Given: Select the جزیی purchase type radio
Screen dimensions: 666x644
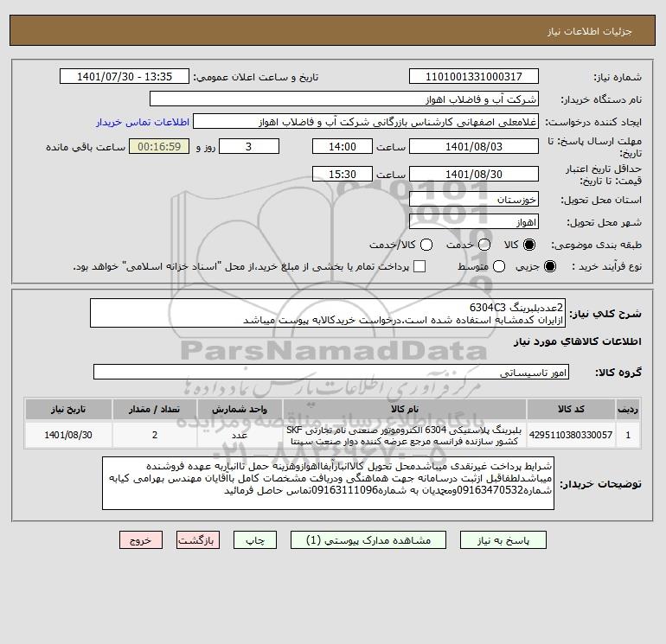Looking at the screenshot, I should click(549, 266).
